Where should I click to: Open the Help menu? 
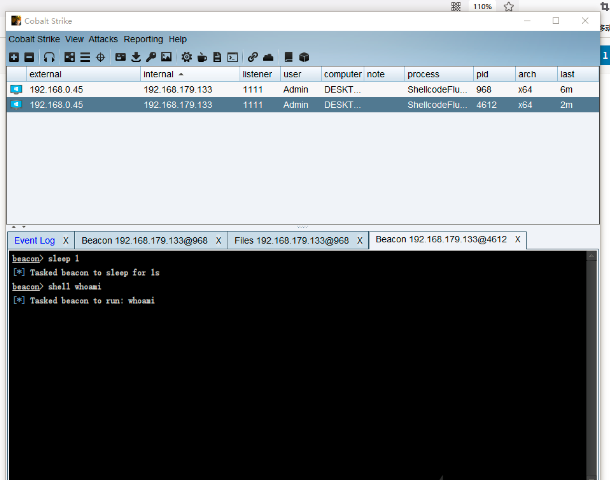click(177, 39)
